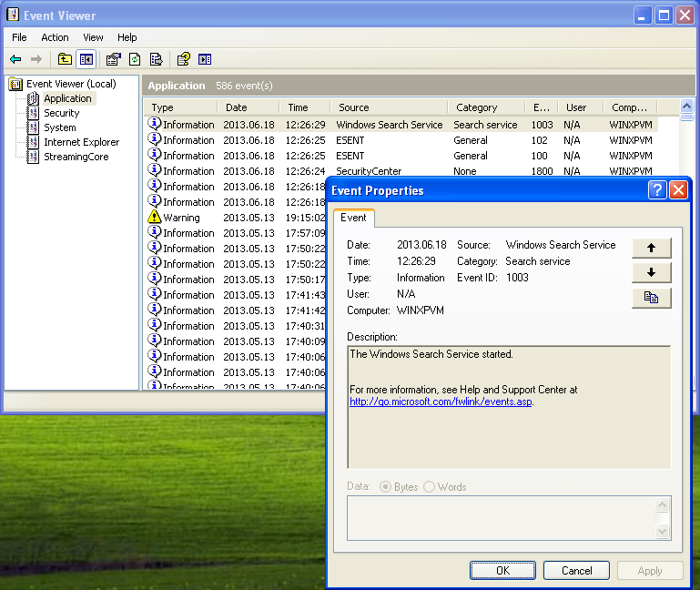The image size is (700, 590).
Task: Click the Back arrow toolbar icon
Action: (x=15, y=59)
